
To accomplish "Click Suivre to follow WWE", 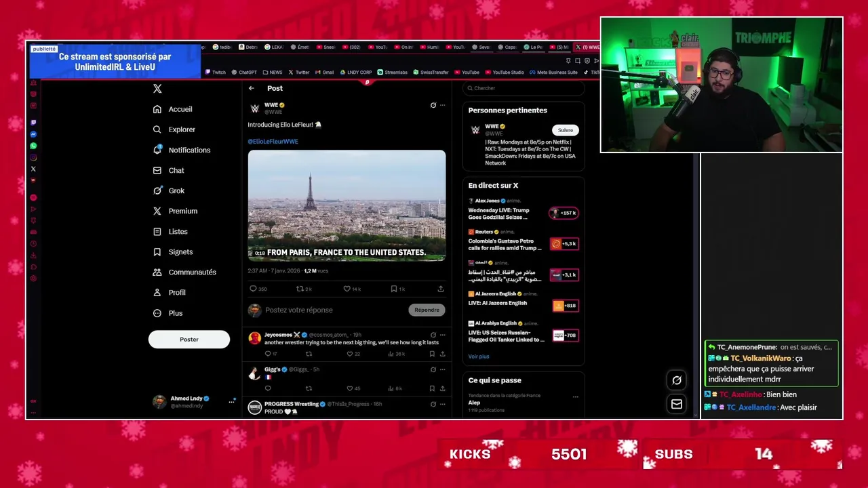I will pos(566,130).
